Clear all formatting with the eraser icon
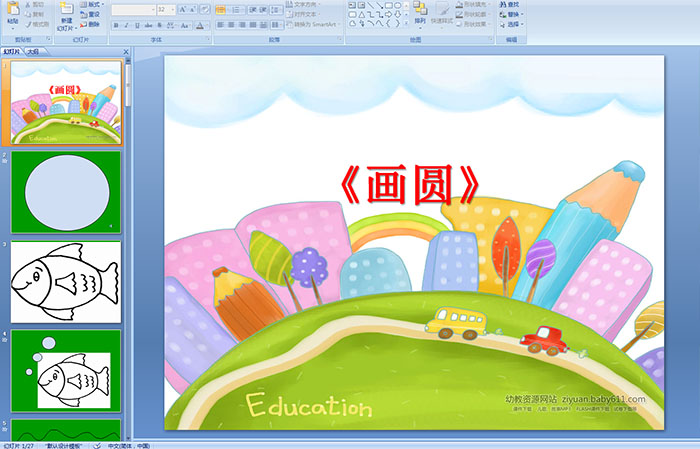The image size is (700, 449). [x=204, y=9]
